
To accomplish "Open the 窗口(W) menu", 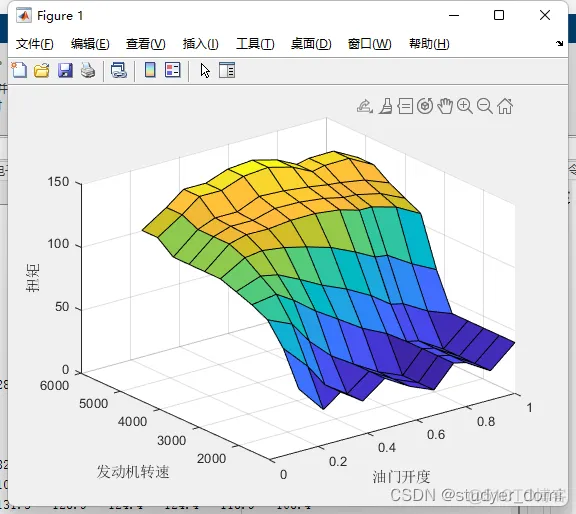I will pos(370,44).
